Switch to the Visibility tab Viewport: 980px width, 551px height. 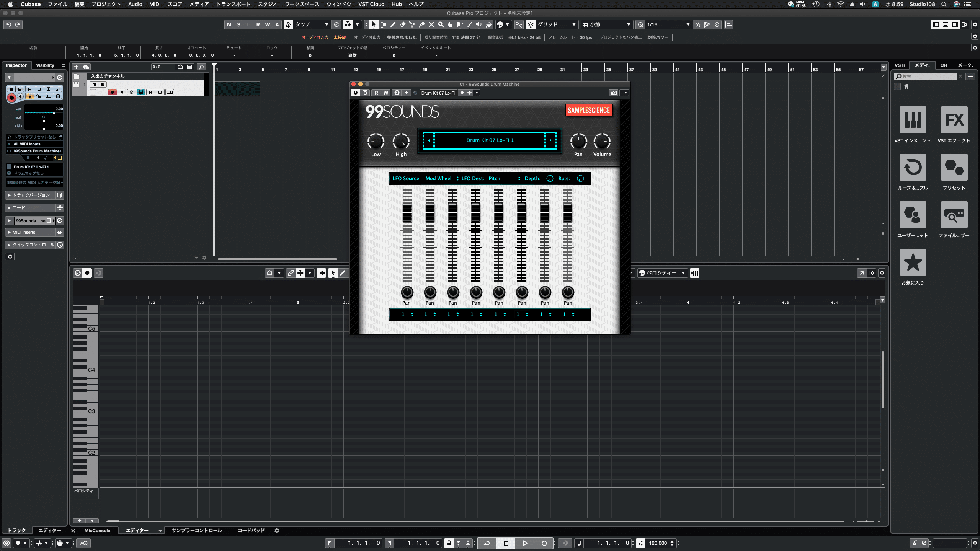(45, 65)
